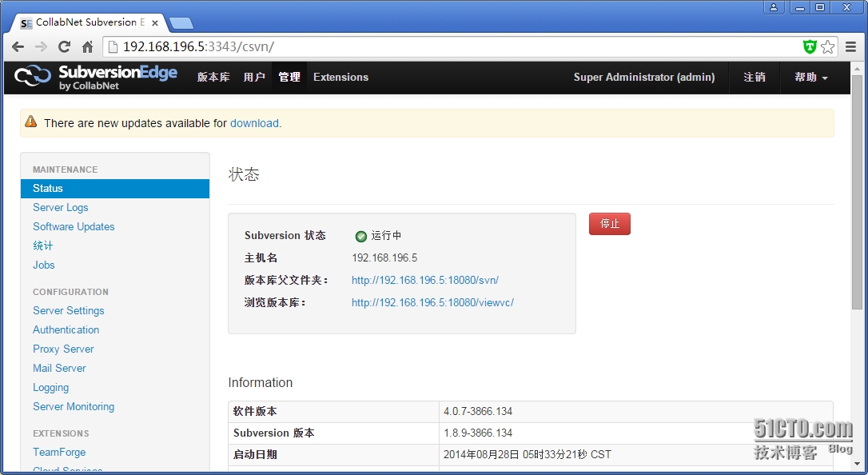Open TeamForge extension page
The image size is (868, 475).
click(59, 453)
